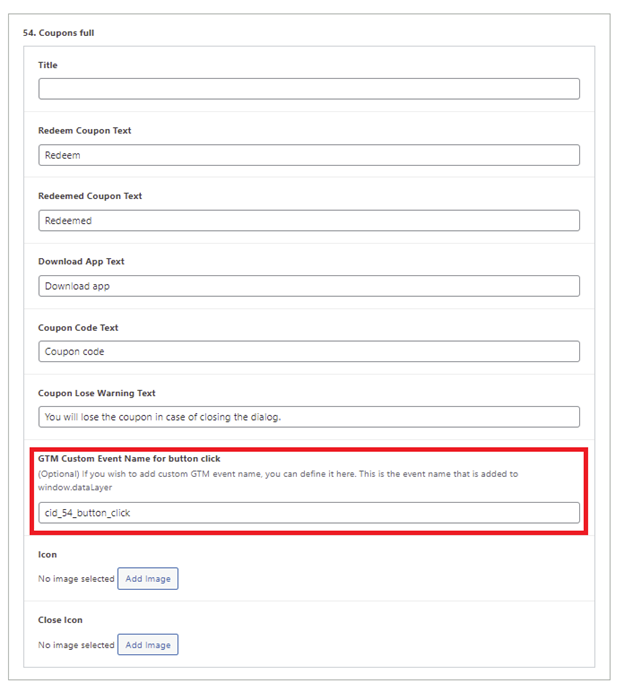Click 'No image selected' beside Close Icon
Screen dimensions: 624x683
76,645
